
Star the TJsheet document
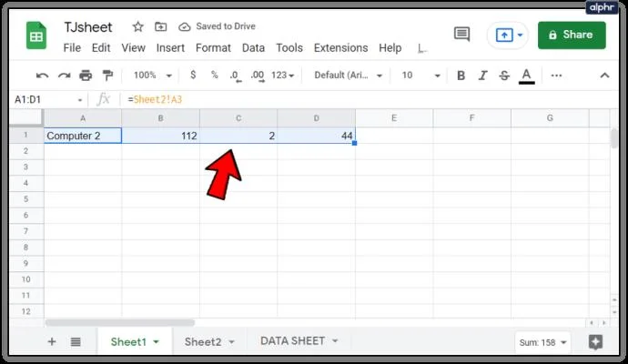point(137,26)
